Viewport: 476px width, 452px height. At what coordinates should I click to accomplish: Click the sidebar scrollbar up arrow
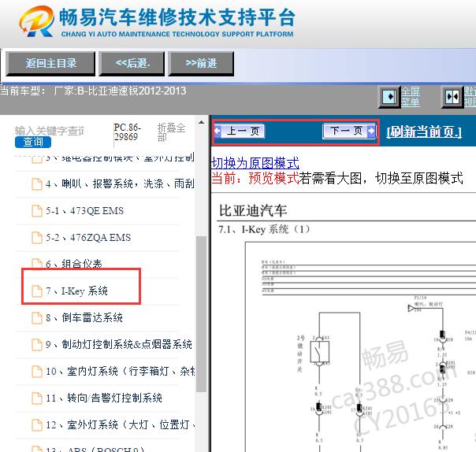201,122
